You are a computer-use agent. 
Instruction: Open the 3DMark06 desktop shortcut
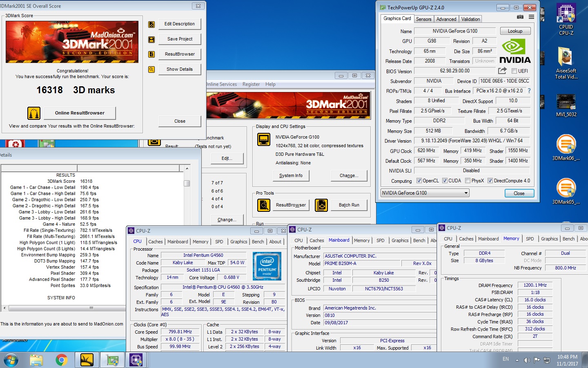(566, 148)
